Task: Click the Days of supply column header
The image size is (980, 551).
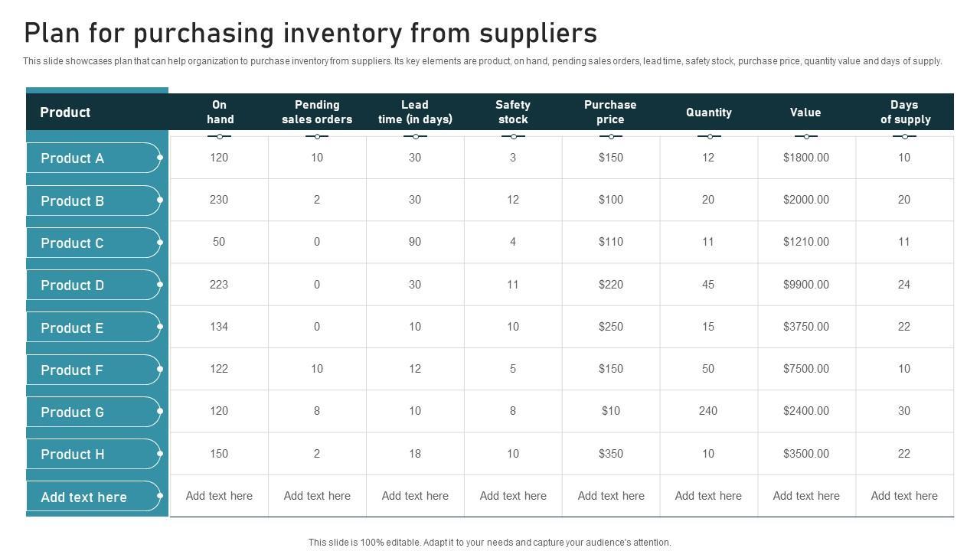Action: [905, 112]
